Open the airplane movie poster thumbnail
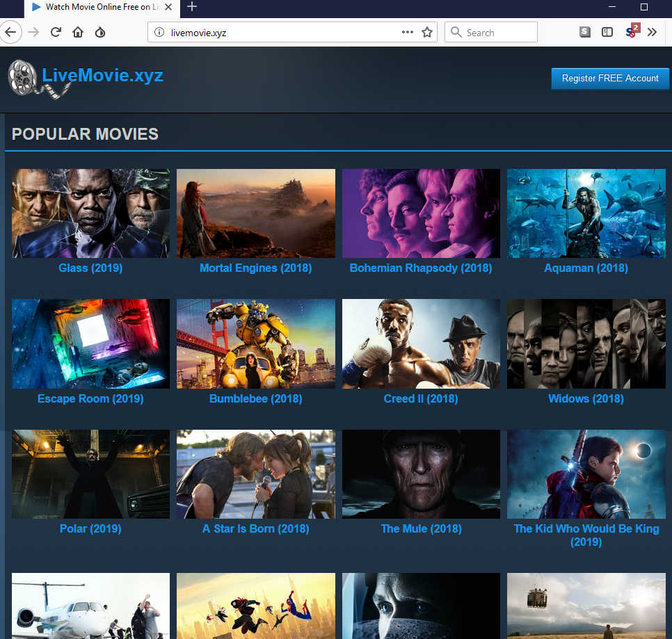 tap(91, 606)
